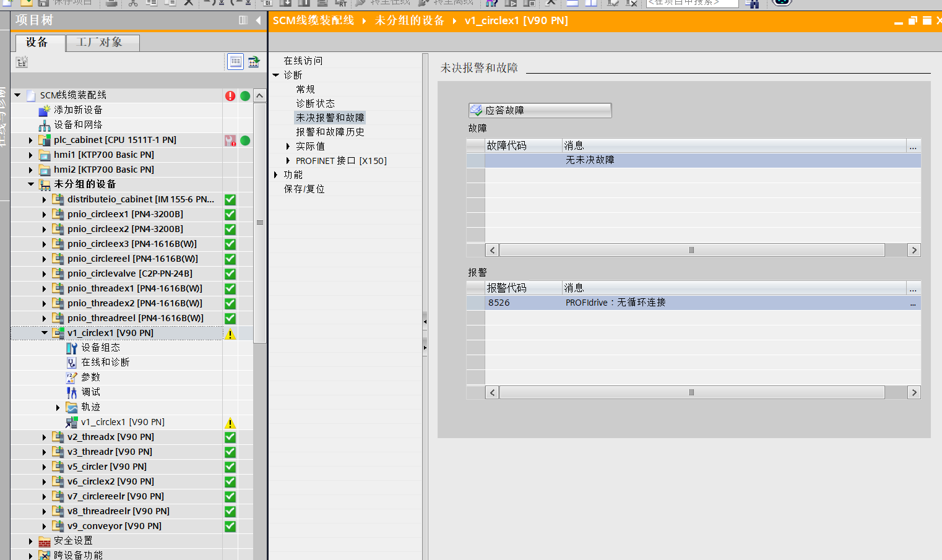Click 添加新设备 in the project tree

click(77, 110)
